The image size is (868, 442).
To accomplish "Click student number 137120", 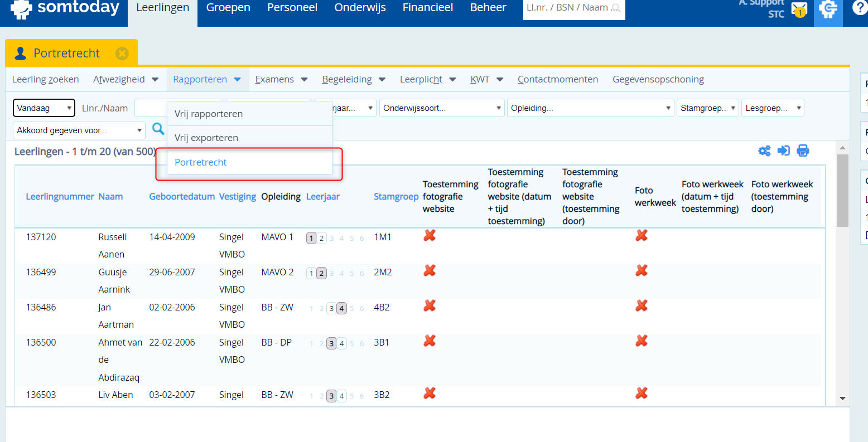I will (x=41, y=237).
